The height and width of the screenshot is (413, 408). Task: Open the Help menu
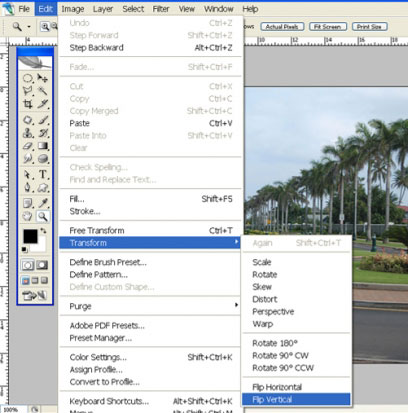250,9
